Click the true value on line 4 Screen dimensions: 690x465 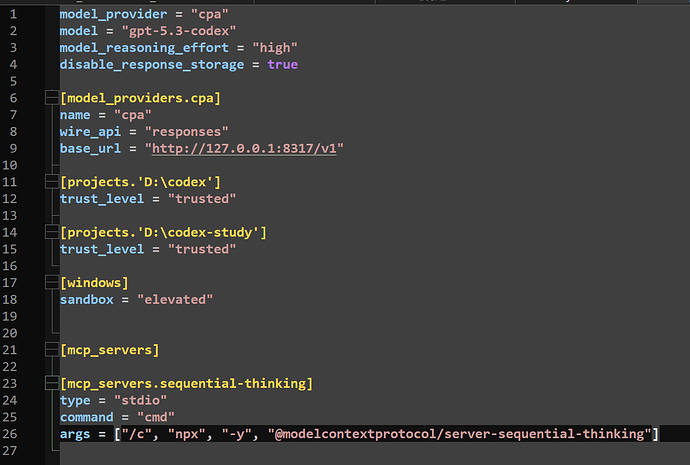click(x=283, y=65)
